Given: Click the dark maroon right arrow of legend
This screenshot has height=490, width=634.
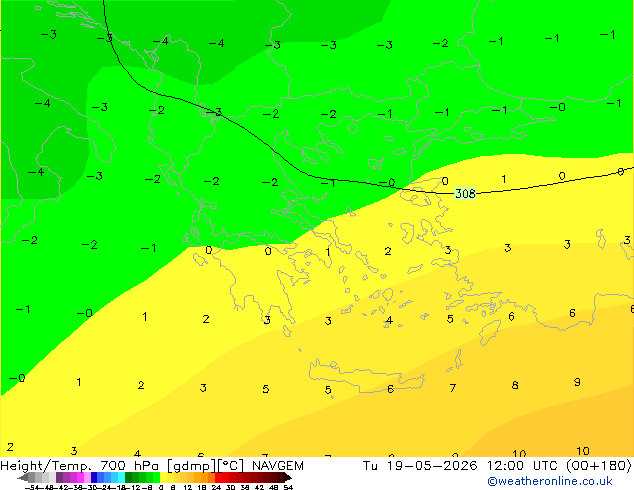Looking at the screenshot, I should coord(288,477).
